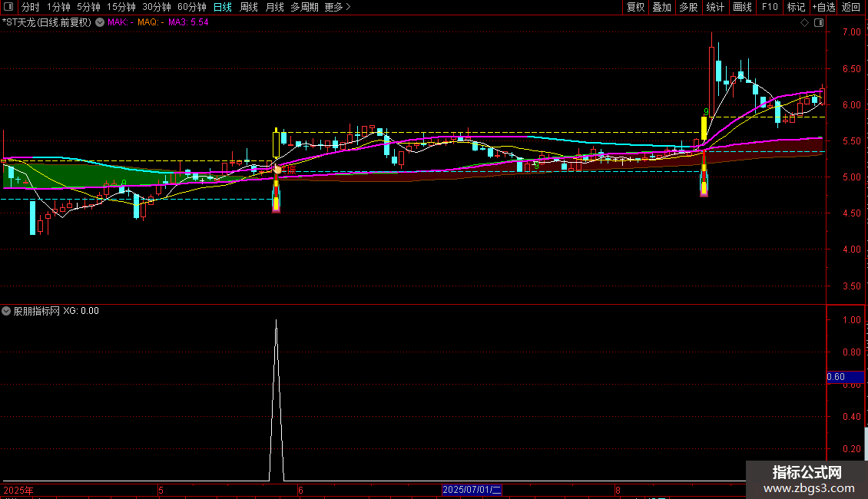Select the 日线 daily chart tab
Viewport: 868px width, 499px height.
pyautogui.click(x=223, y=7)
